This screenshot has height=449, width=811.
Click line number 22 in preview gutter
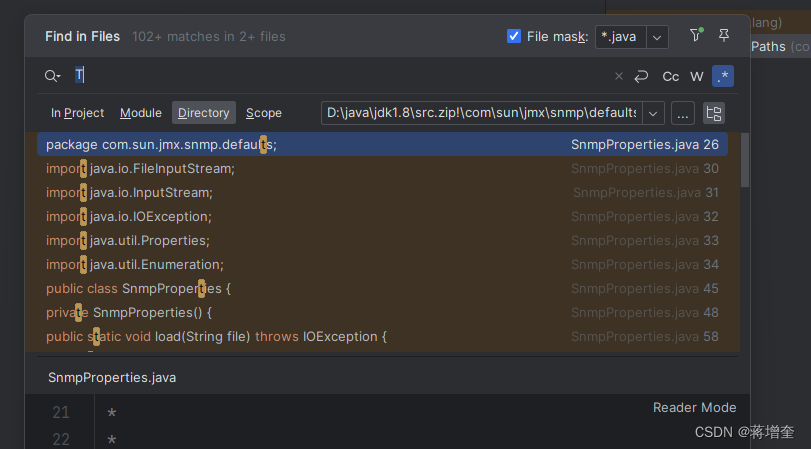pos(61,439)
